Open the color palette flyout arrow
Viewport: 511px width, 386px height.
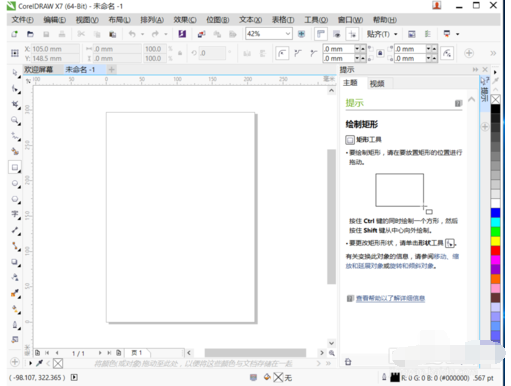[x=495, y=72]
